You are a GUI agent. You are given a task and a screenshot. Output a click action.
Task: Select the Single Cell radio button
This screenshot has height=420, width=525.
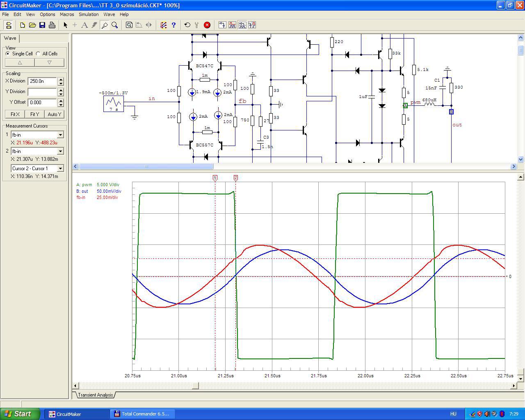[8, 54]
